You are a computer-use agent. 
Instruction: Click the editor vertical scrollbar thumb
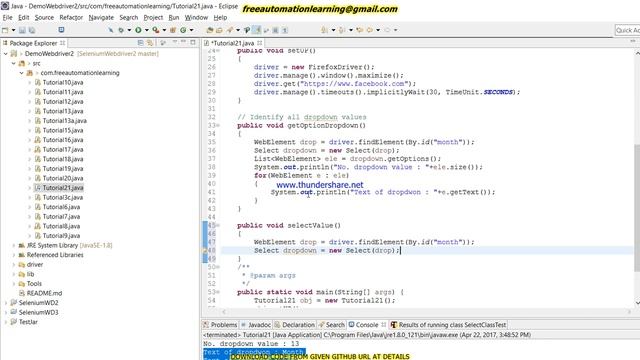[637, 207]
